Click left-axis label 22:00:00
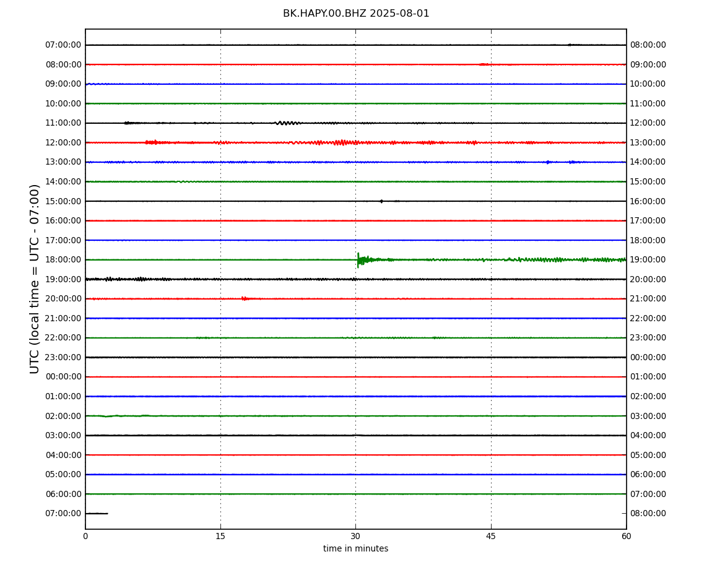 pos(63,338)
